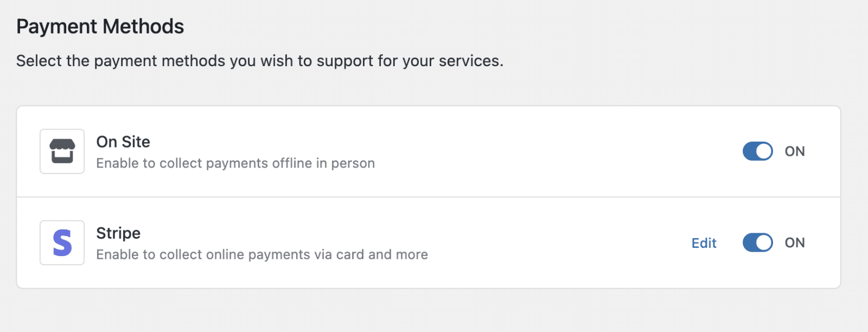
Task: Disable the On Site payment toggle
Action: (x=758, y=151)
